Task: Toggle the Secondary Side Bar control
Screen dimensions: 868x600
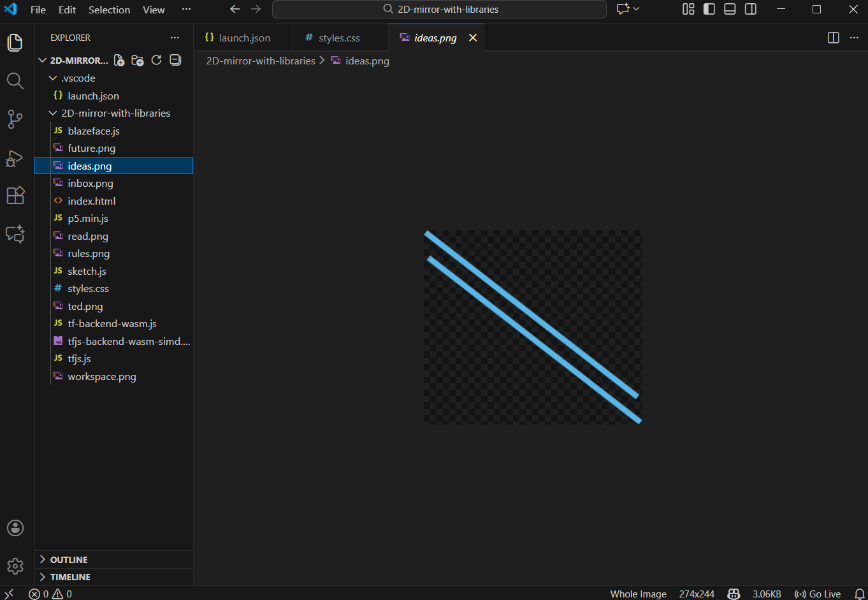Action: [x=750, y=9]
